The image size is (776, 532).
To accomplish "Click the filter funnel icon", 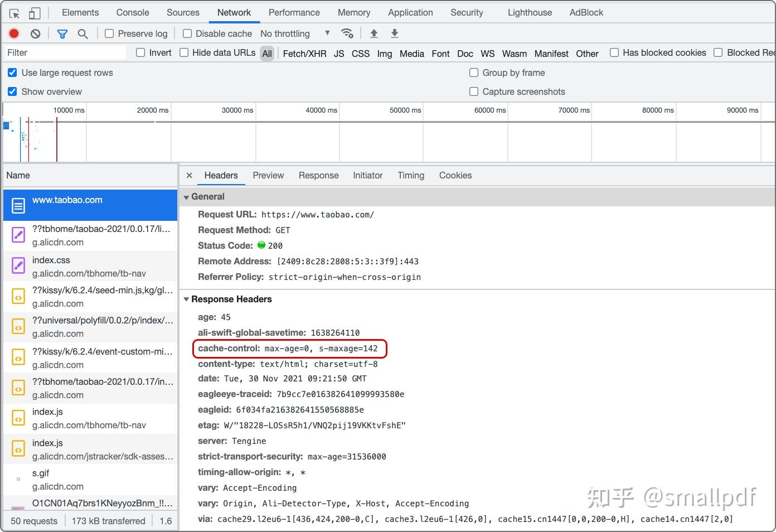I will pyautogui.click(x=62, y=33).
